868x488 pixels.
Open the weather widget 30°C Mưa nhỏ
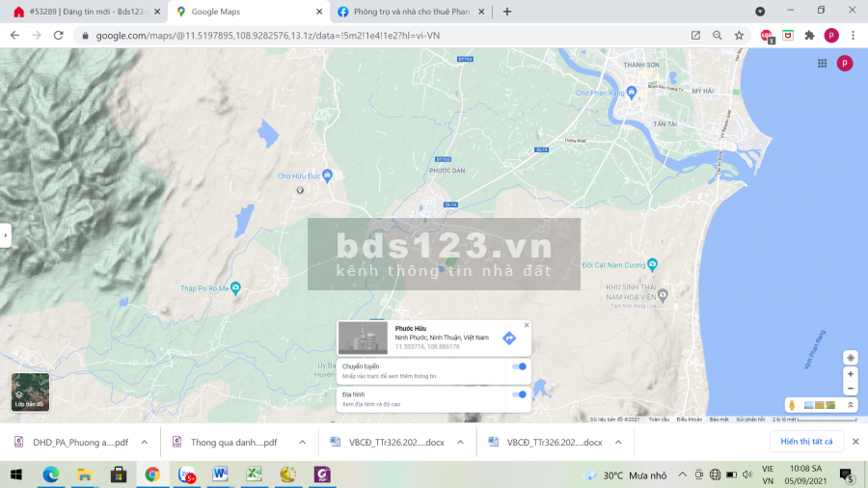coord(626,475)
